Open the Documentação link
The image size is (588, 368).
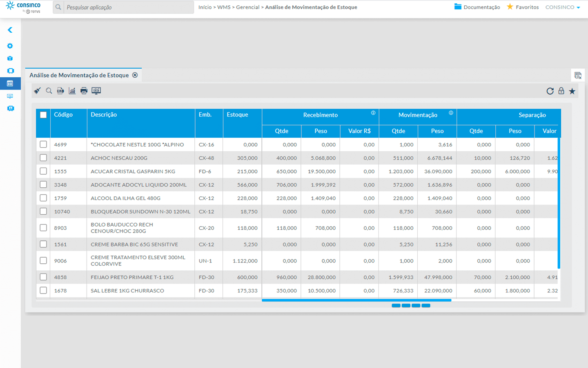click(x=477, y=7)
